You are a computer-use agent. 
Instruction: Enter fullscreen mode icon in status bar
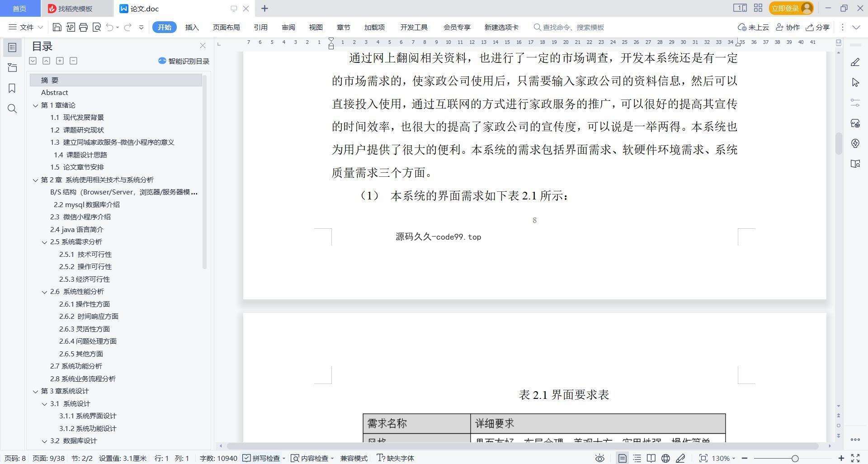(855, 458)
